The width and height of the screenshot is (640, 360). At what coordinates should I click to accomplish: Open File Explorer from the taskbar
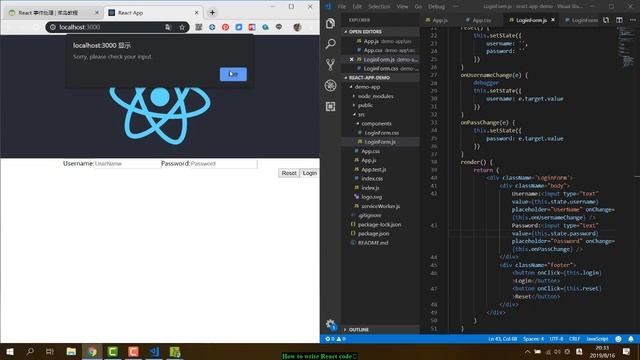coord(71,351)
